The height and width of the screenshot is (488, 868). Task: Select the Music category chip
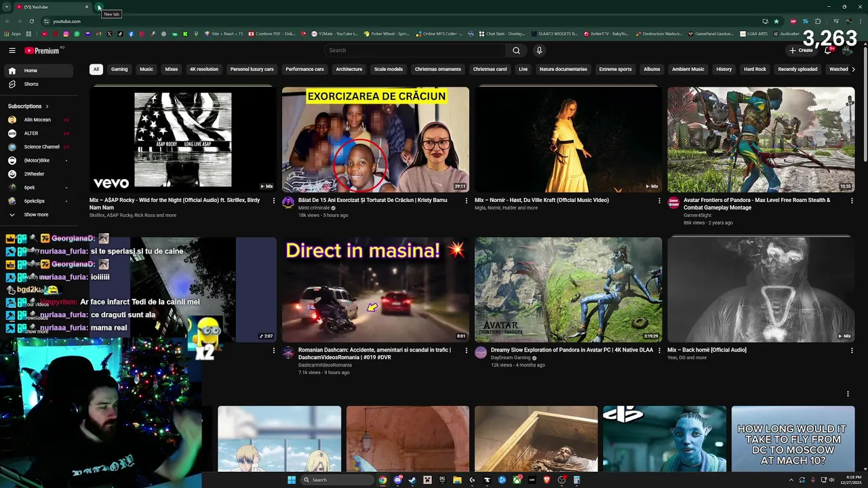click(x=146, y=69)
